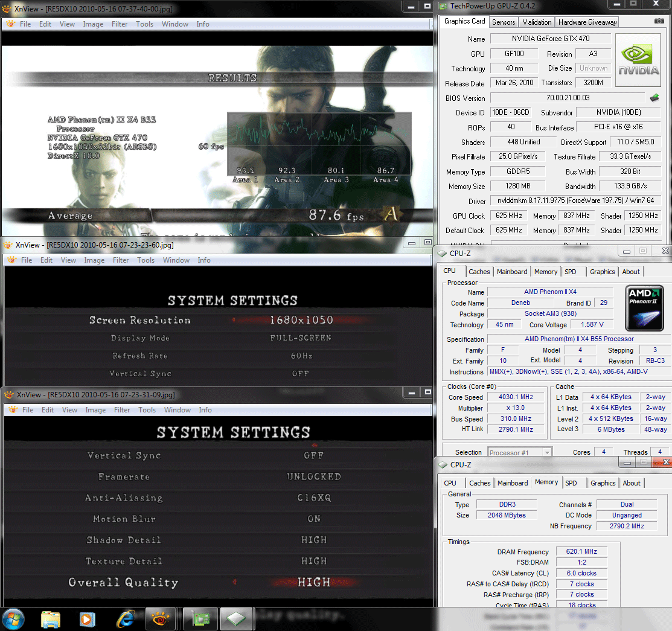The height and width of the screenshot is (631, 672).
Task: Click the Device ID field 10DE - 06CD
Action: (510, 112)
